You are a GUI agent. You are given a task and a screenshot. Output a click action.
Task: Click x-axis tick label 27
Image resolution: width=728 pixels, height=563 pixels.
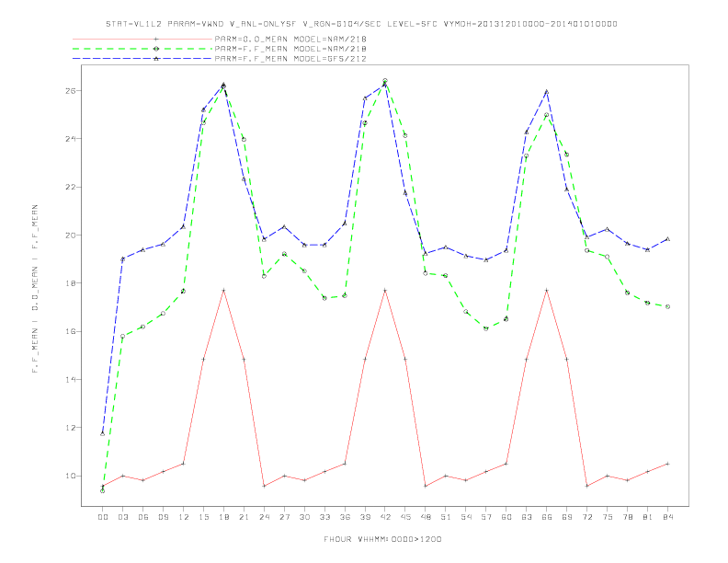click(x=284, y=517)
